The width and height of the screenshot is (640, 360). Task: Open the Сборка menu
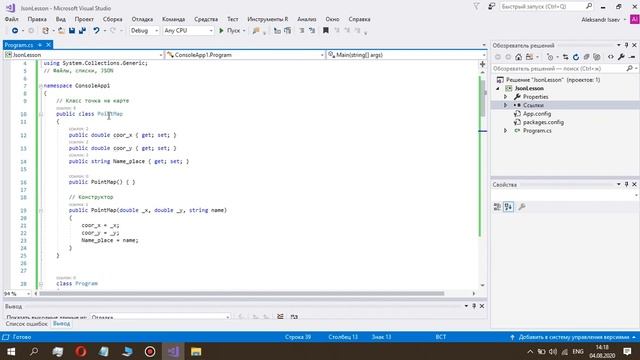pos(113,19)
